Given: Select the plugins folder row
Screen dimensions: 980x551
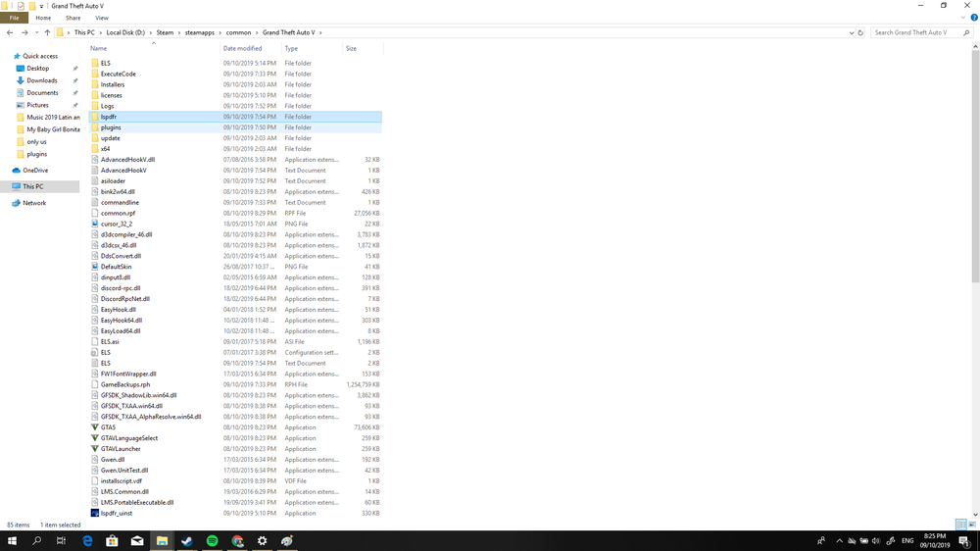Looking at the screenshot, I should (235, 127).
